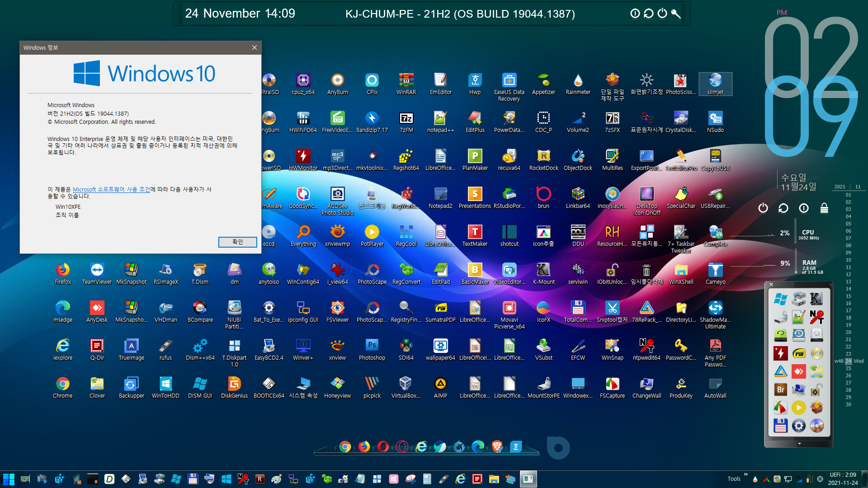The image size is (868, 488).
Task: Open EasyBCD2.4 desktop icon
Action: click(269, 350)
